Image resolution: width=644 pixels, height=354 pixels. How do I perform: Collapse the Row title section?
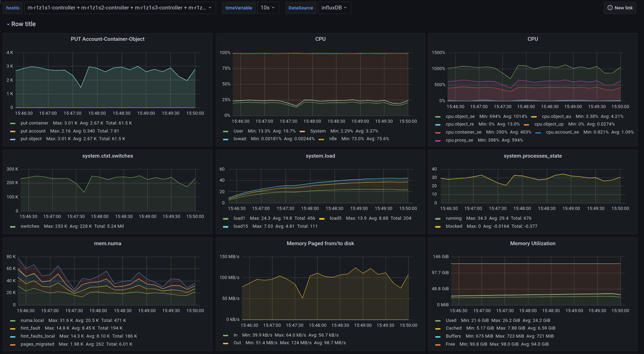[x=21, y=24]
